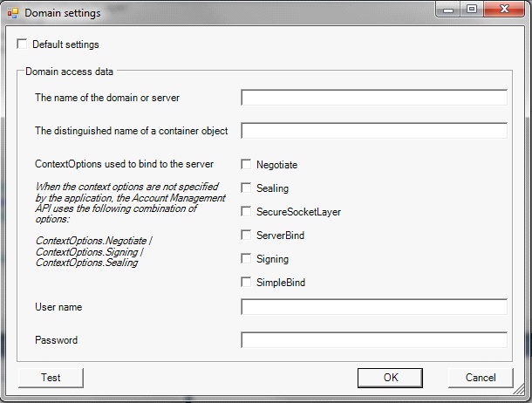Click the 'Password' label

(x=57, y=340)
